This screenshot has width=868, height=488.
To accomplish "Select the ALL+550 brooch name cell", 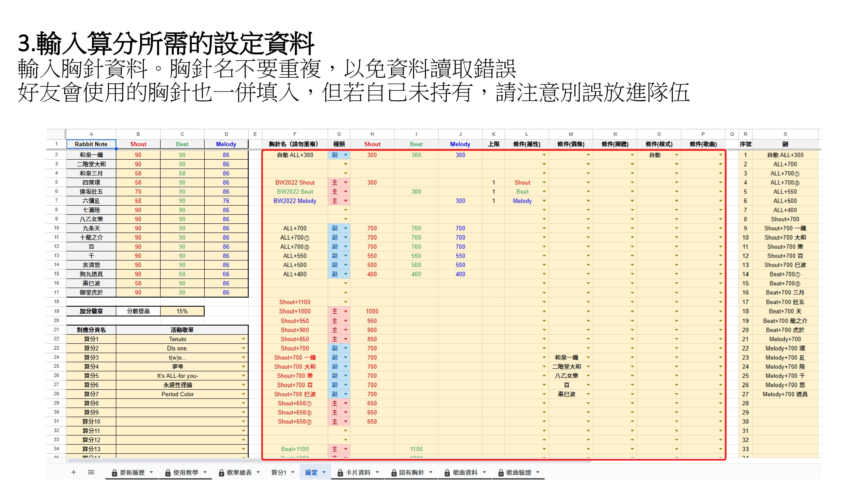I will [295, 256].
